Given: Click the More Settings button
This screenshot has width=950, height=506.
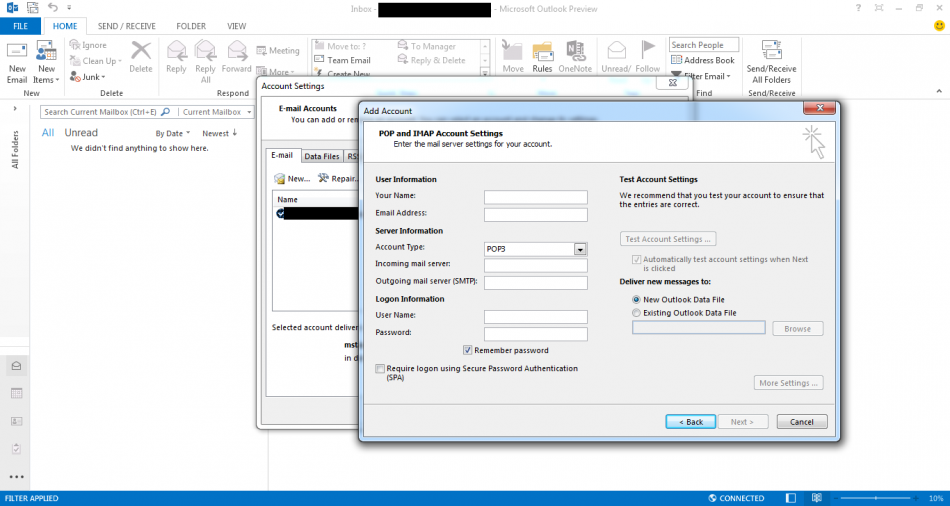Looking at the screenshot, I should coord(788,383).
